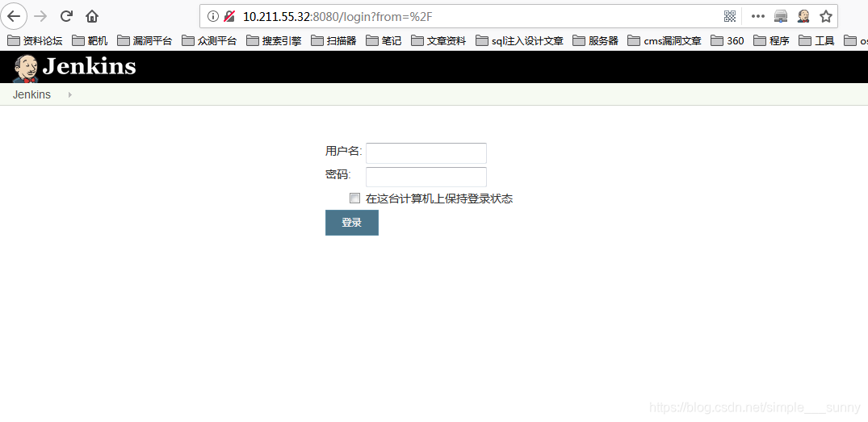
Task: Open the 笔记 bookmarks folder
Action: pos(384,40)
